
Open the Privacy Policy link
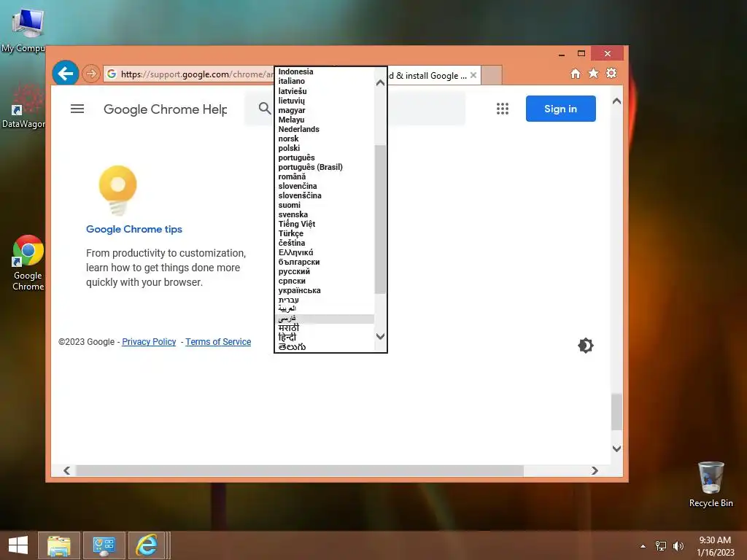click(x=149, y=341)
